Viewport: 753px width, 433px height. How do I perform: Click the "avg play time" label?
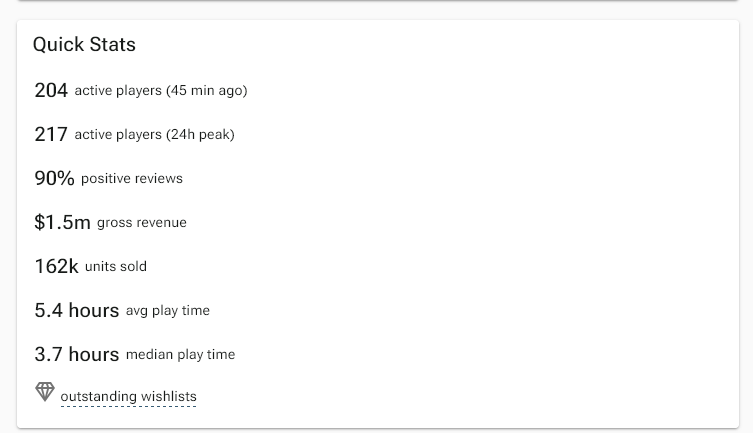pos(168,311)
